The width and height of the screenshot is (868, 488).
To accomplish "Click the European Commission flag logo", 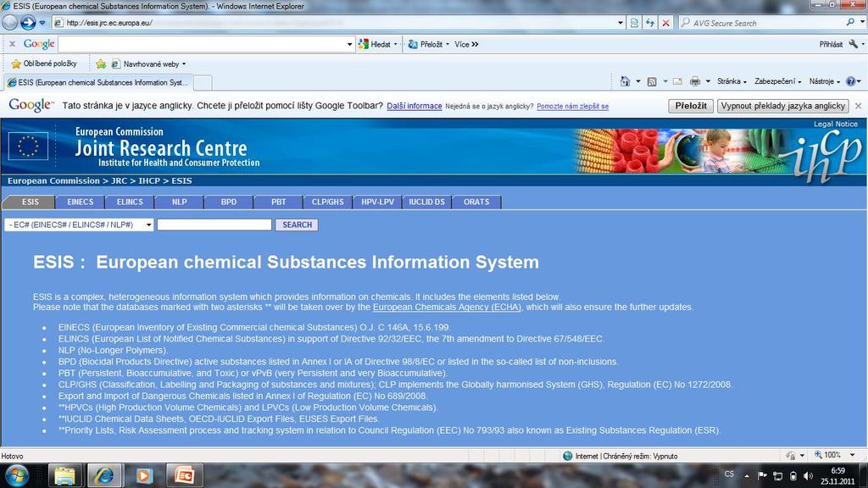I will click(28, 146).
